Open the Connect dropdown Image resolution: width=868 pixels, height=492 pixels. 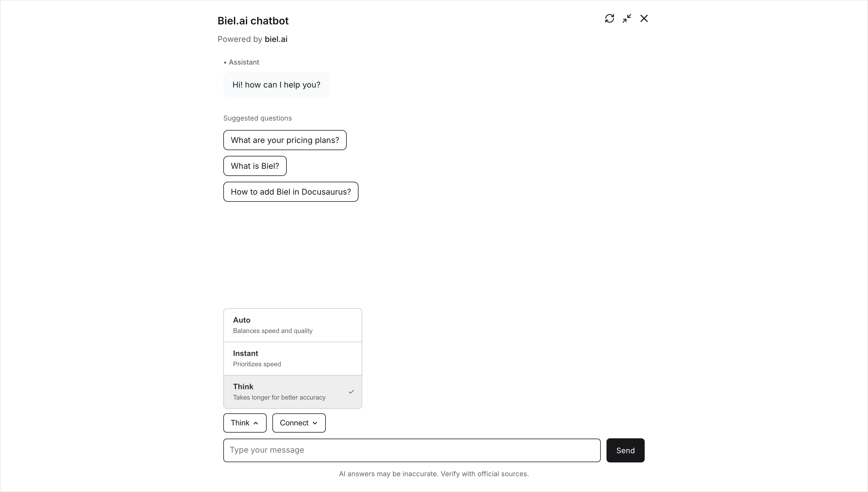[299, 423]
